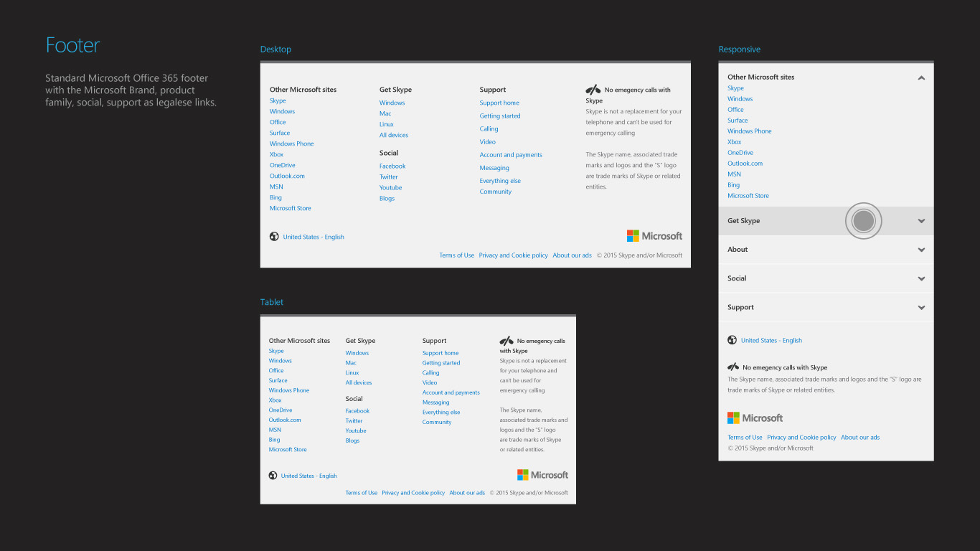The height and width of the screenshot is (551, 980).
Task: Click the no-emergency-calls phone icon in Desktop footer
Action: pyautogui.click(x=593, y=90)
